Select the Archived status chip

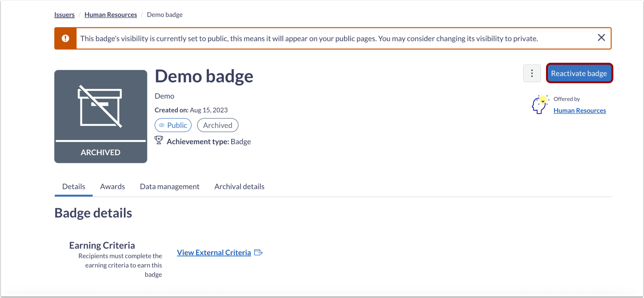[217, 125]
